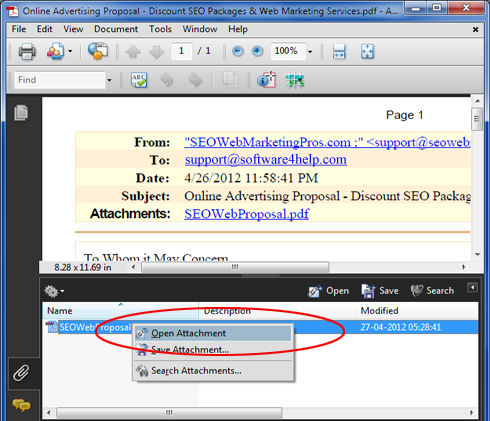Screen dimensions: 490x421
Task: Choose Search Attachments... from context menu
Action: coord(213,371)
